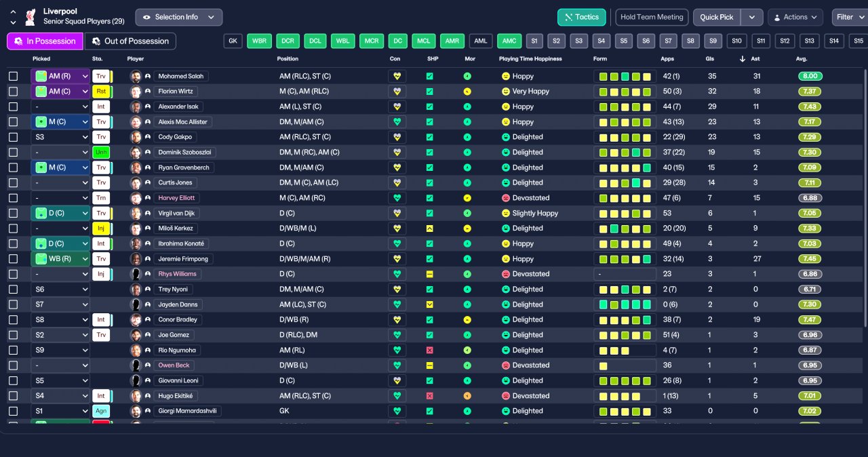
Task: Click Miloš Kerkez's yellow sharpness icon
Action: [429, 228]
